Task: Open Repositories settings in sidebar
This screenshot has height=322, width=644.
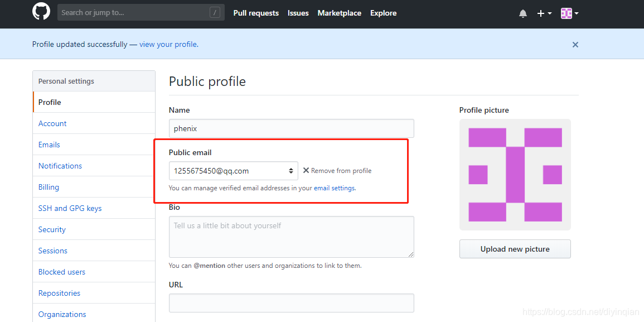Action: click(x=94, y=293)
